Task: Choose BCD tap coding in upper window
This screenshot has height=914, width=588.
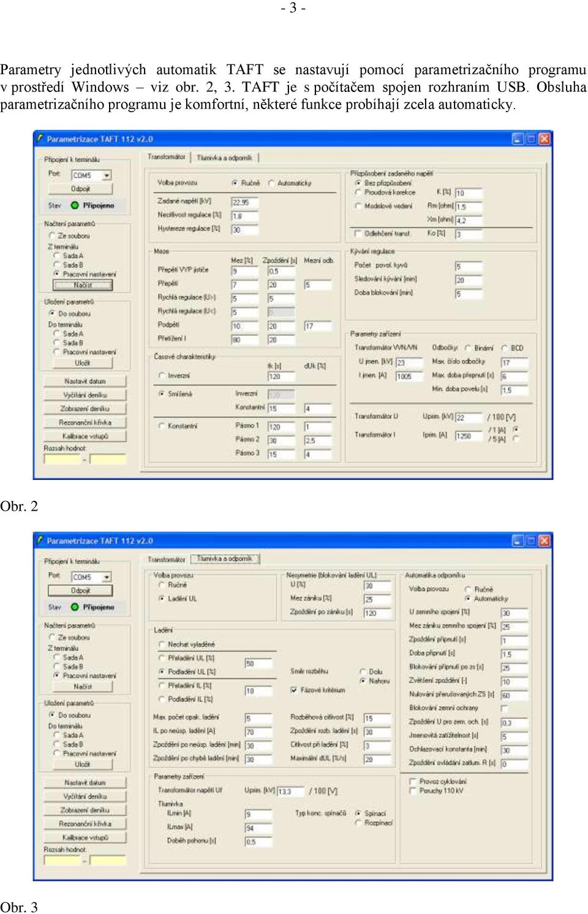Action: point(505,348)
